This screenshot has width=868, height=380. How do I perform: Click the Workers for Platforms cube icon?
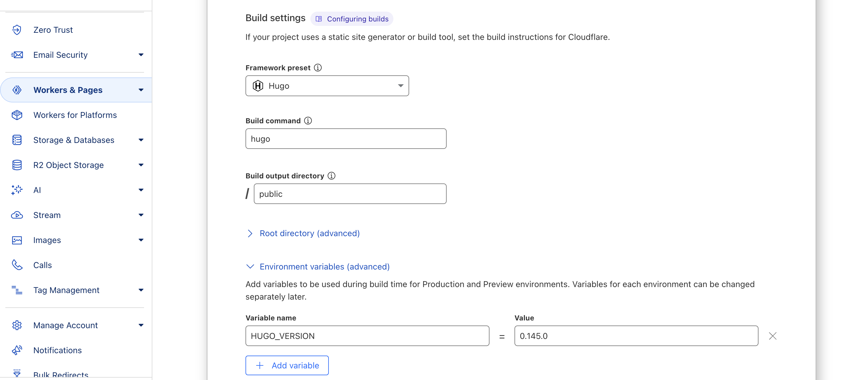coord(17,115)
